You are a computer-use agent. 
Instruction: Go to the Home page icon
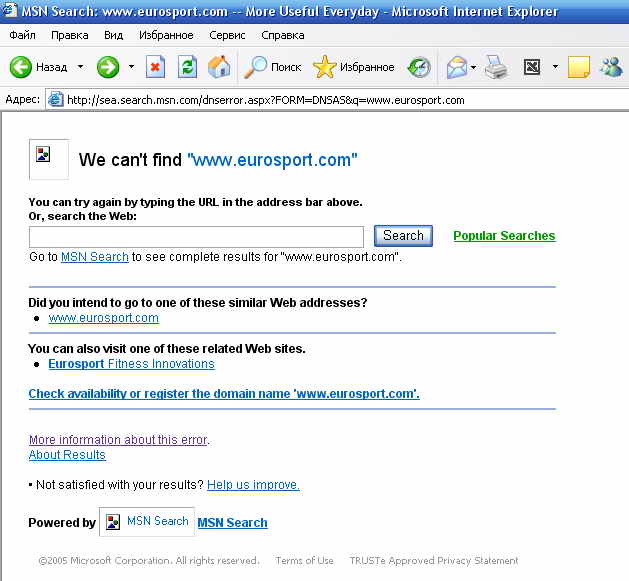click(x=219, y=67)
